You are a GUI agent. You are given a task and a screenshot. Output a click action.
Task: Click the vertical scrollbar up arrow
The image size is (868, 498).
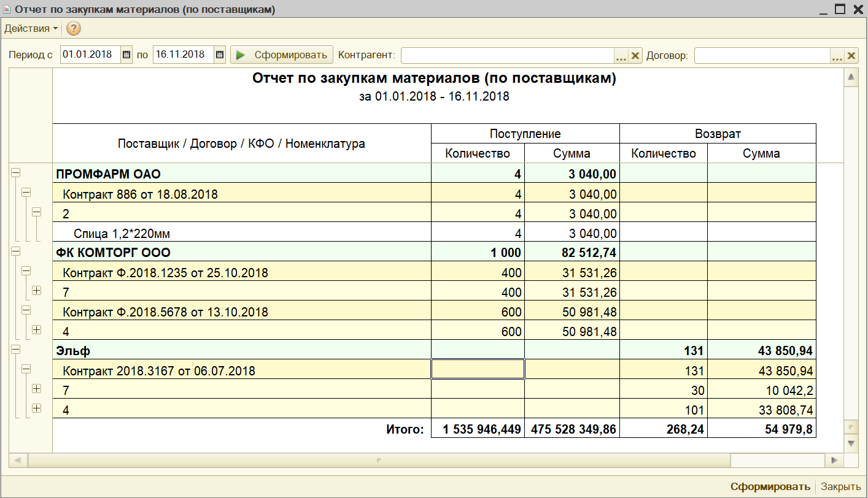[x=851, y=77]
